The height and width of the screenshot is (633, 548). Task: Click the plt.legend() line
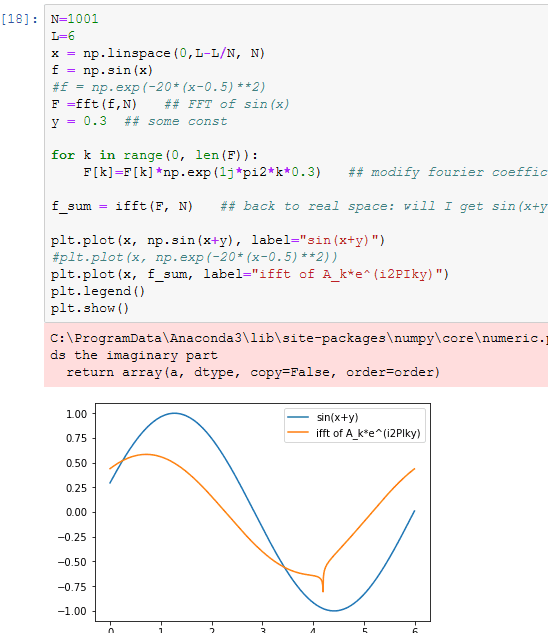coord(98,291)
